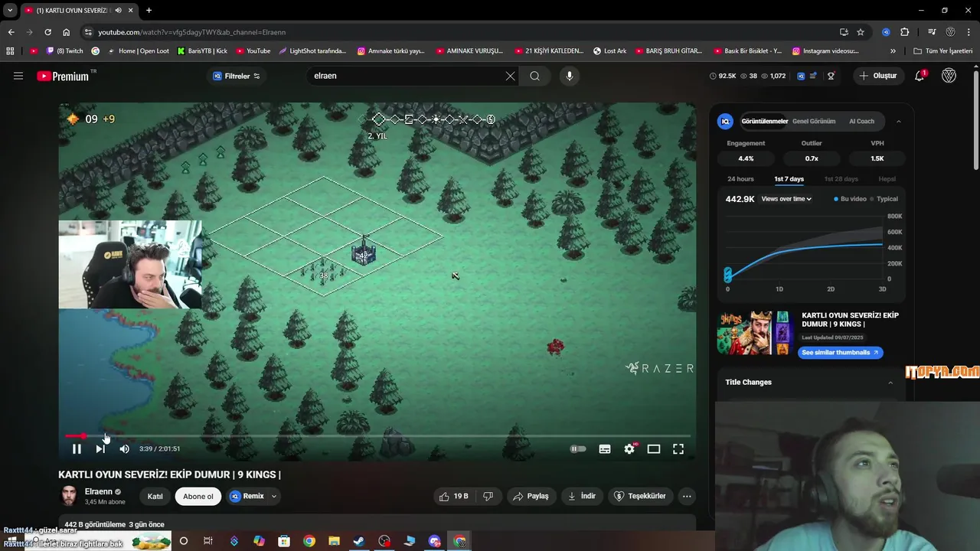Send thanks via Teşekkürler button

tap(639, 496)
